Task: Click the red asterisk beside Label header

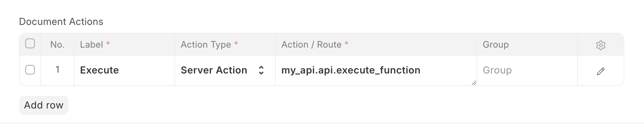Action: (108, 44)
